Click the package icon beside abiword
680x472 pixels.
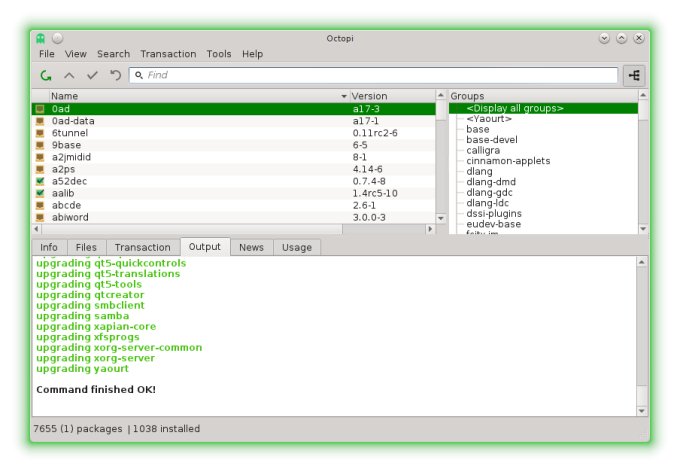click(40, 217)
